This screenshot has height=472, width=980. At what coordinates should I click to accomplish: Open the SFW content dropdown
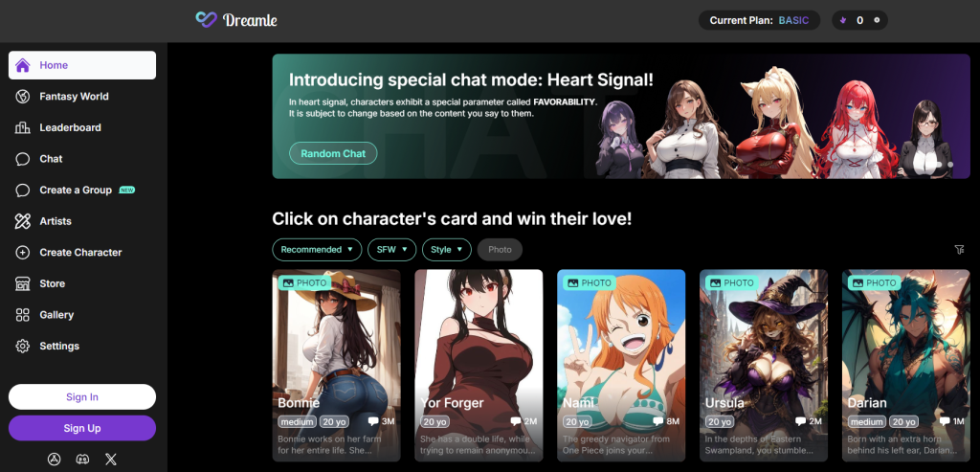point(391,250)
